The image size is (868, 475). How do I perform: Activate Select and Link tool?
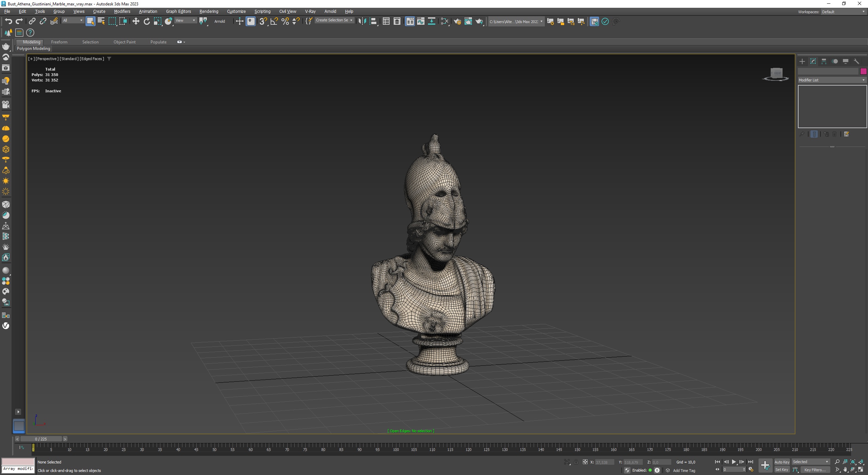[x=32, y=21]
